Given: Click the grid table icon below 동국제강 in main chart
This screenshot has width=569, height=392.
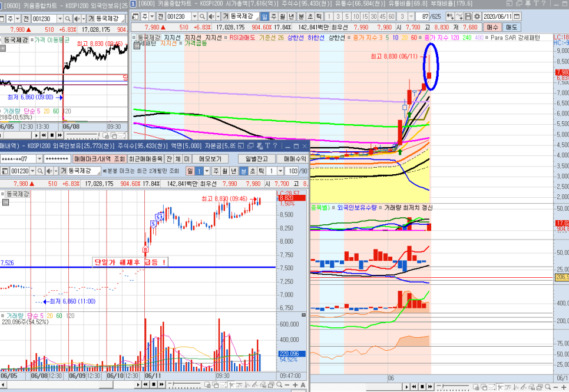Looking at the screenshot, I should (137, 45).
